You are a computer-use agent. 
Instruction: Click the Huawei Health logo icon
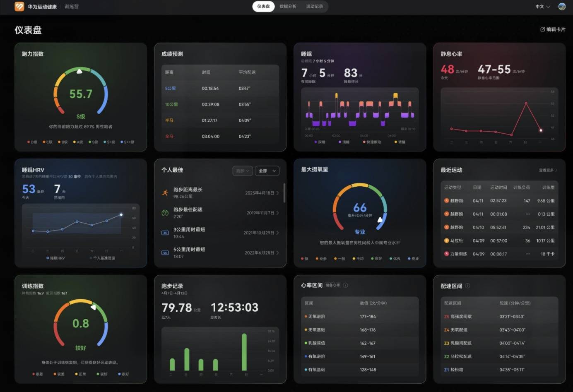coord(19,7)
